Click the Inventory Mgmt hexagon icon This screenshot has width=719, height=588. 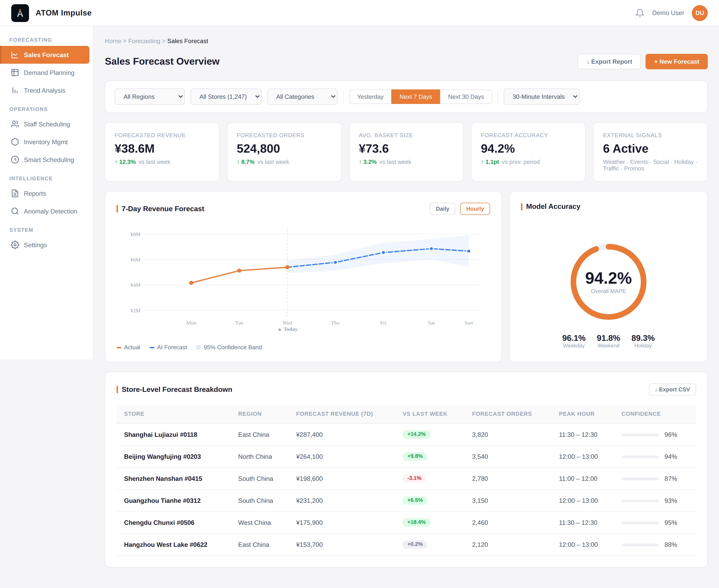coord(15,142)
